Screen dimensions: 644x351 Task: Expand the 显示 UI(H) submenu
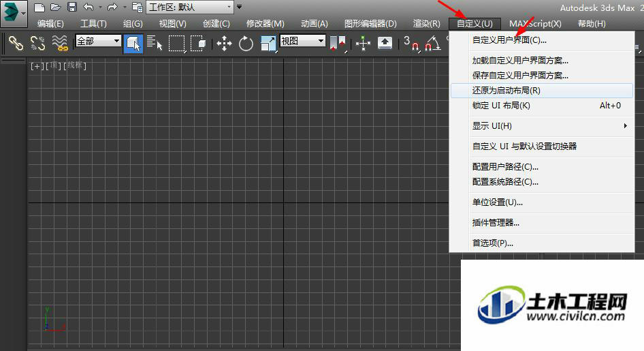coord(542,126)
